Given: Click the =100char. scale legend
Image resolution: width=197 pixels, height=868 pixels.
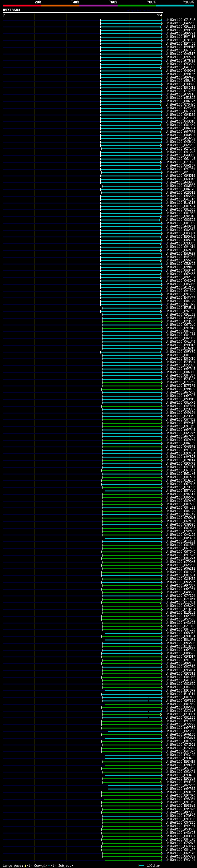Looking at the screenshot, I should pyautogui.click(x=150, y=865).
